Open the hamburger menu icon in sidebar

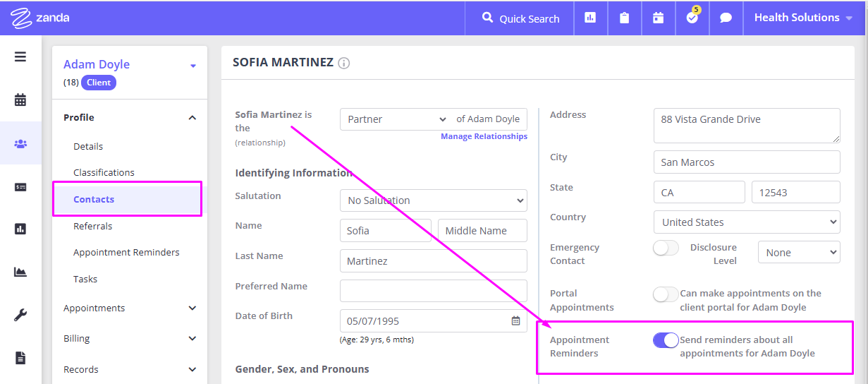20,56
